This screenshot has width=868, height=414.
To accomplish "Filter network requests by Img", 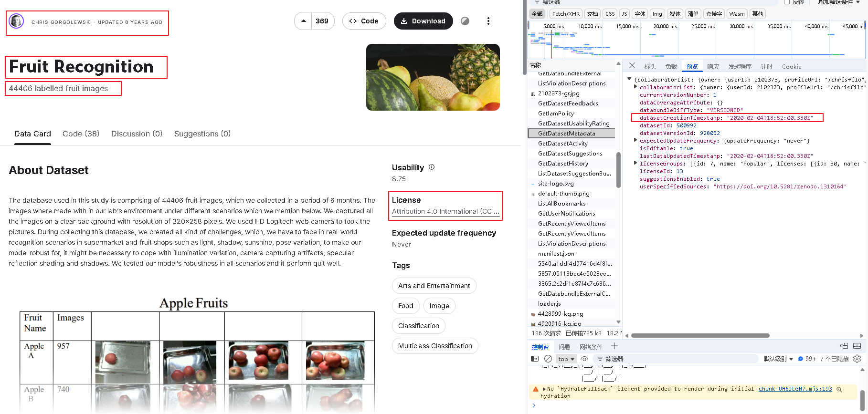I will coord(657,14).
